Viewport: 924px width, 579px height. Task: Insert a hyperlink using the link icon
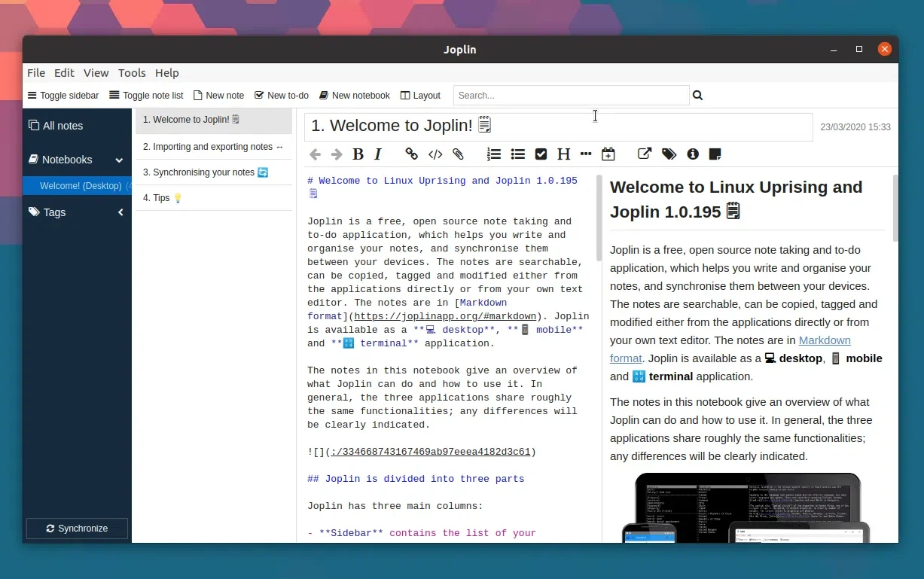411,154
